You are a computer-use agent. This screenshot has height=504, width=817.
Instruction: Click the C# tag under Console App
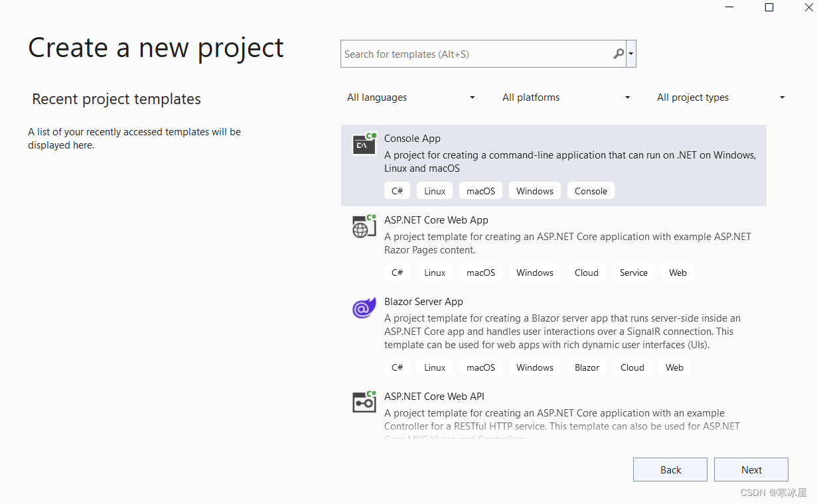coord(397,190)
